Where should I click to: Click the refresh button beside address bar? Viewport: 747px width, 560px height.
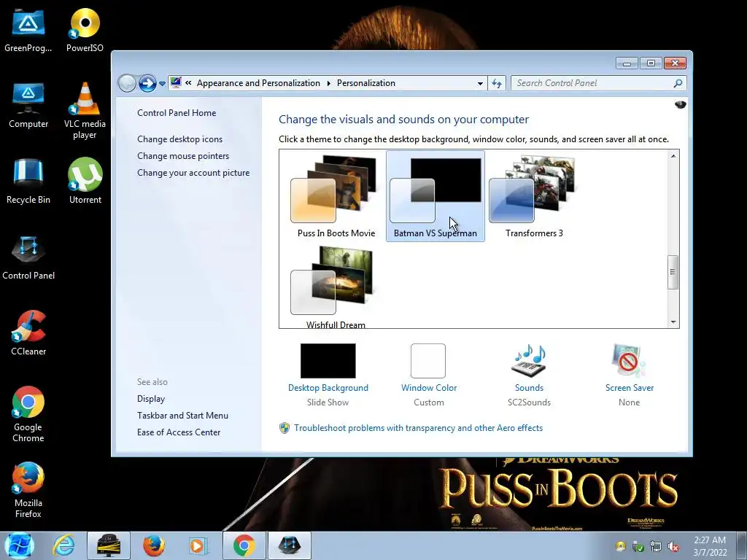497,83
